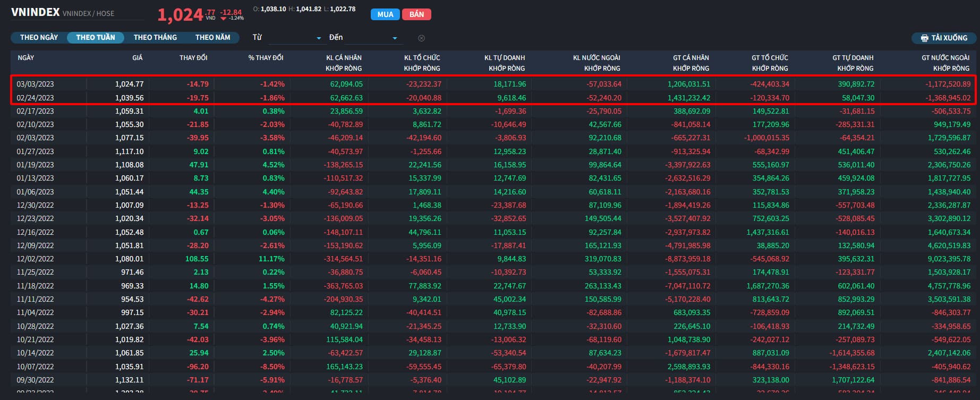Click the 11.17% change value cell
The height and width of the screenshot is (400, 980).
coord(271,259)
